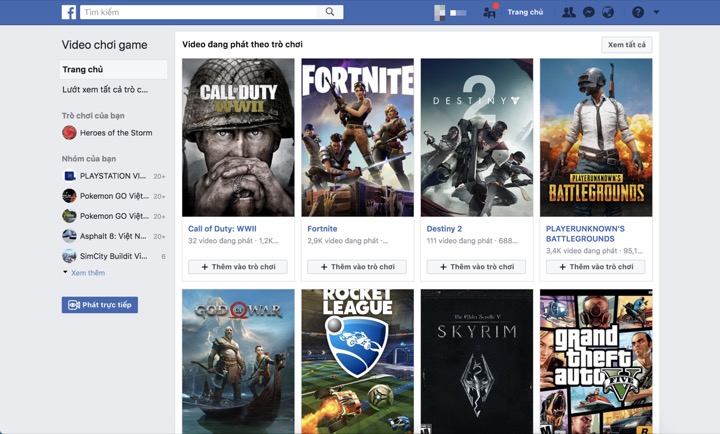This screenshot has width=720, height=434.
Task: Go to Trang chủ in top bar
Action: (x=525, y=12)
